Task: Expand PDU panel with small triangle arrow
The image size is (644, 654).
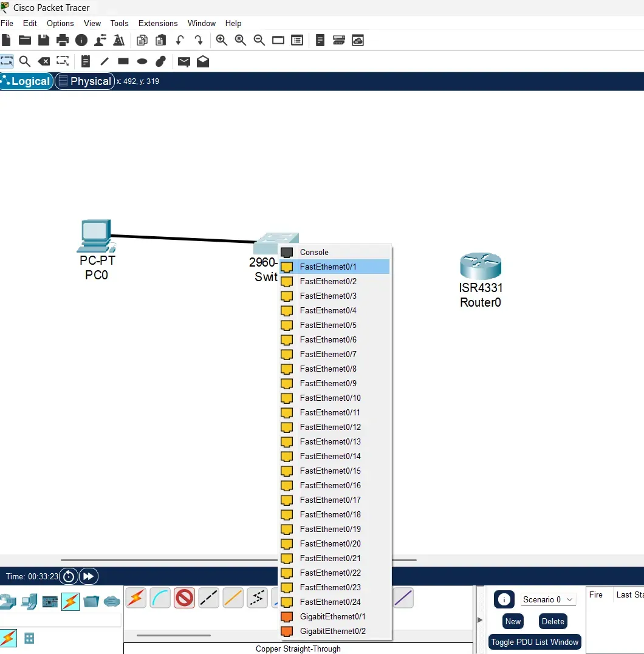Action: [x=480, y=620]
